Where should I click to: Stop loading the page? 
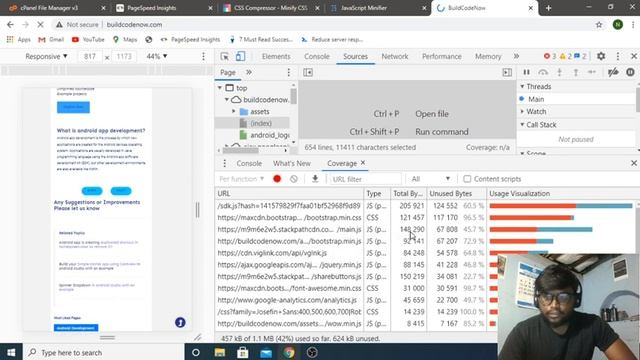coord(40,24)
